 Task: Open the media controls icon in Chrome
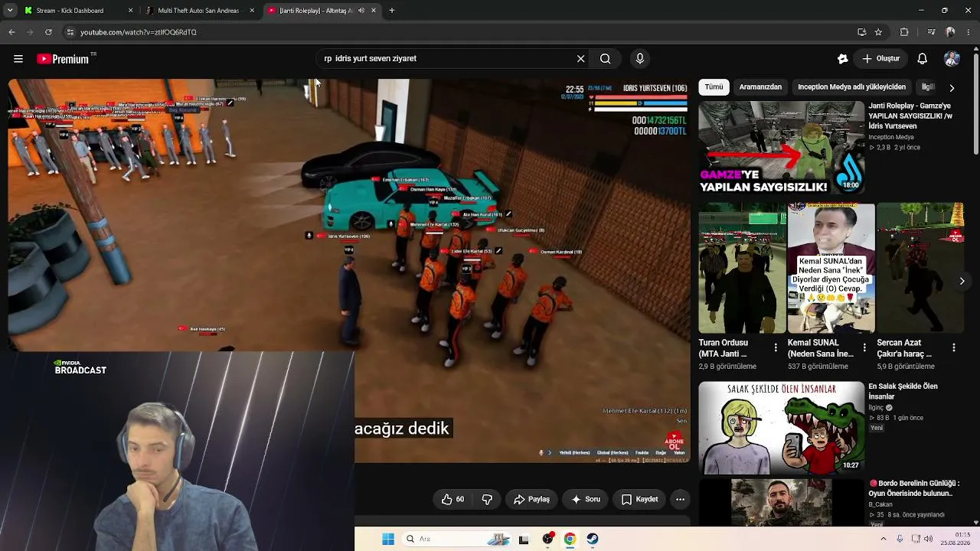[x=931, y=32]
